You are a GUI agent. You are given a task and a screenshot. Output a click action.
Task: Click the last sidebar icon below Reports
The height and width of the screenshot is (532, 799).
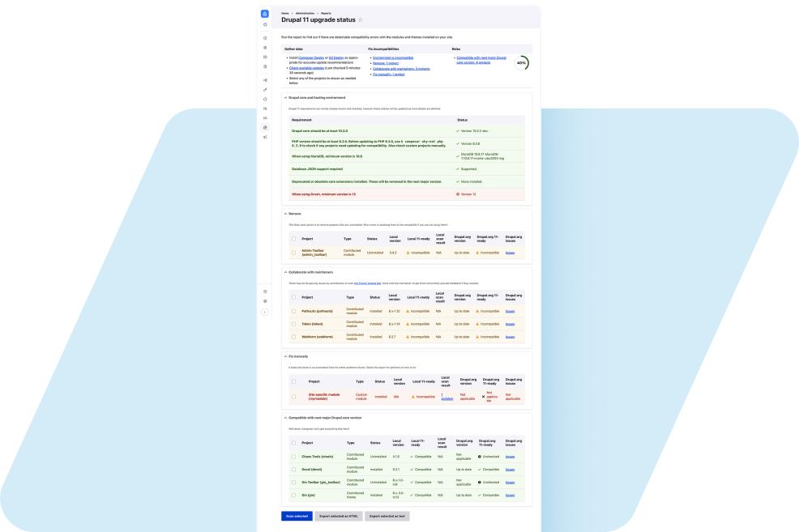click(x=265, y=137)
